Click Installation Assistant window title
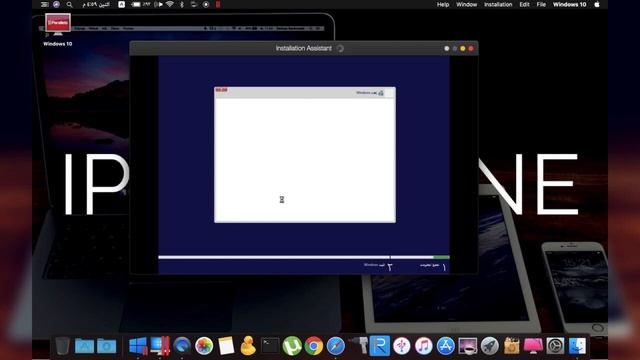Screen dimensions: 640x360 303,48
